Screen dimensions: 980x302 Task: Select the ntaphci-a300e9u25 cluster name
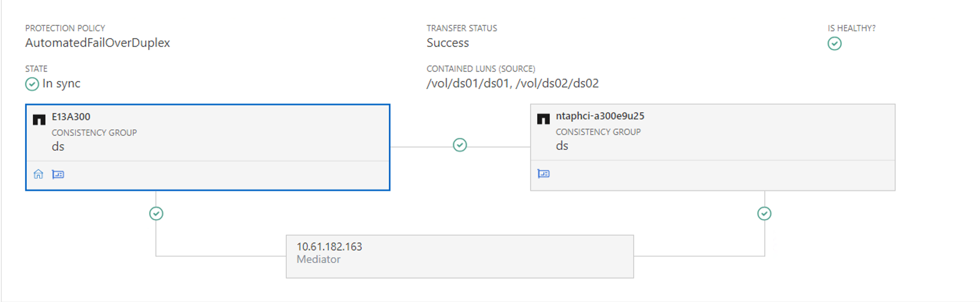(600, 116)
